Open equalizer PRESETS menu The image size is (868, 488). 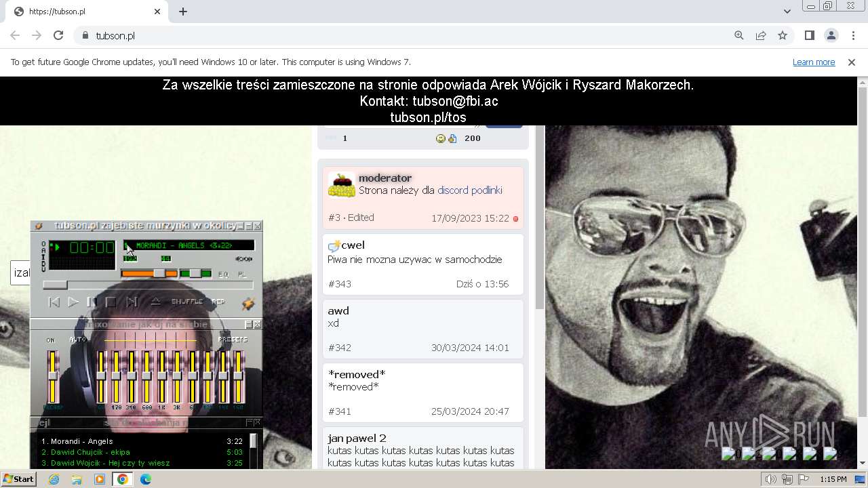point(233,340)
